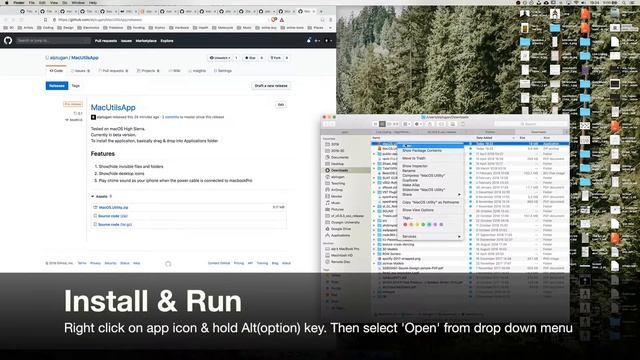
Task: Expand Share submenu in context menu
Action: [x=431, y=194]
